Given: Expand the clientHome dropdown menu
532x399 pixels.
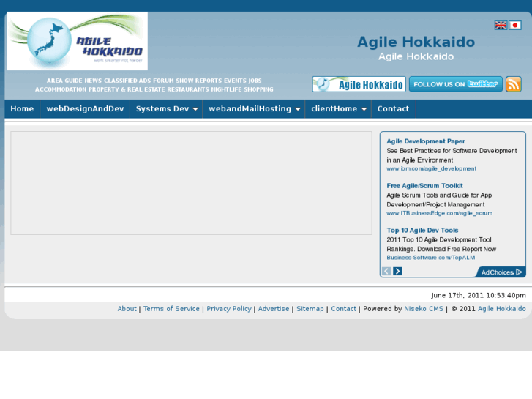Looking at the screenshot, I should point(338,108).
